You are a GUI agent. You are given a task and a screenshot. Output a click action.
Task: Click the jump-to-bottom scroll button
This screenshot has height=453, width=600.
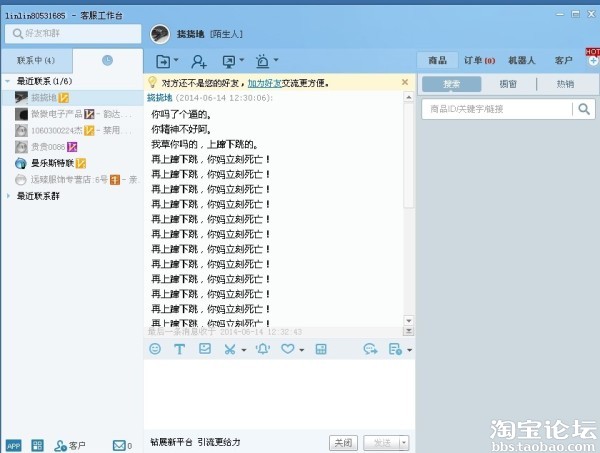coord(409,331)
